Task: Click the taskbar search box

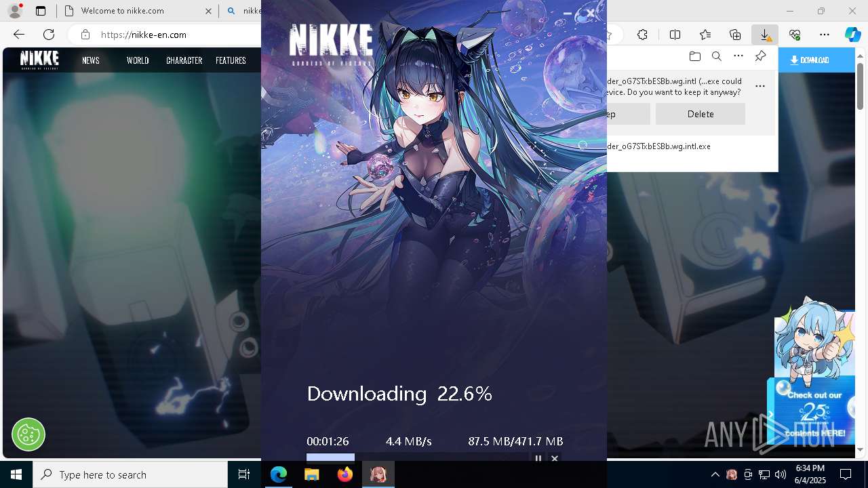Action: click(130, 474)
